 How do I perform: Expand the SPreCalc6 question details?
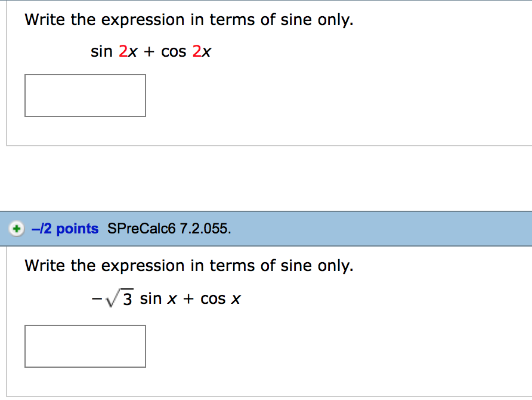click(16, 229)
